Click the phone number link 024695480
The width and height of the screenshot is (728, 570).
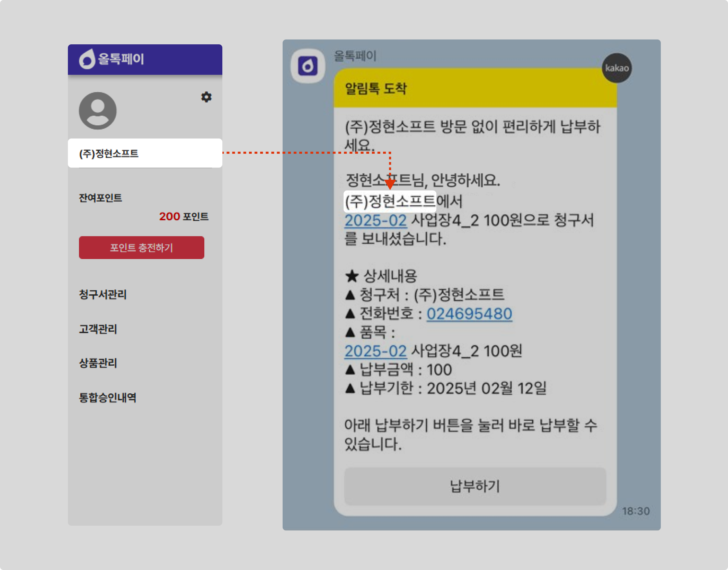469,314
